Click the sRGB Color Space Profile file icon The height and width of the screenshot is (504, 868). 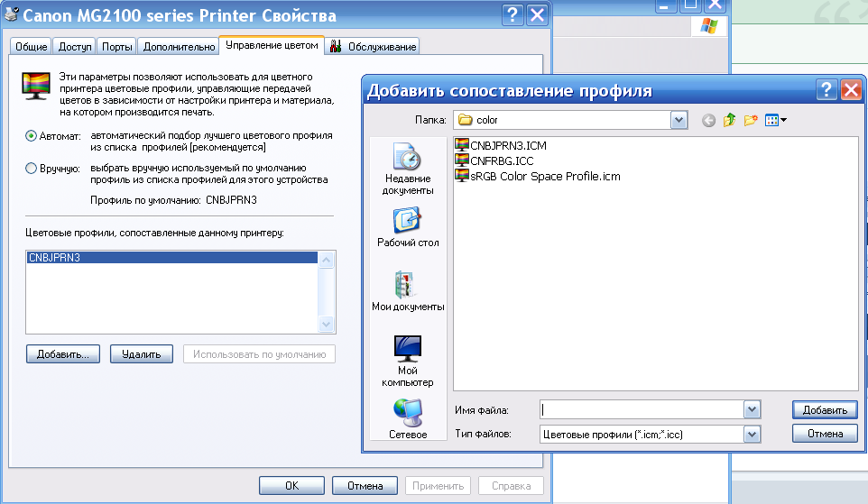[x=462, y=176]
